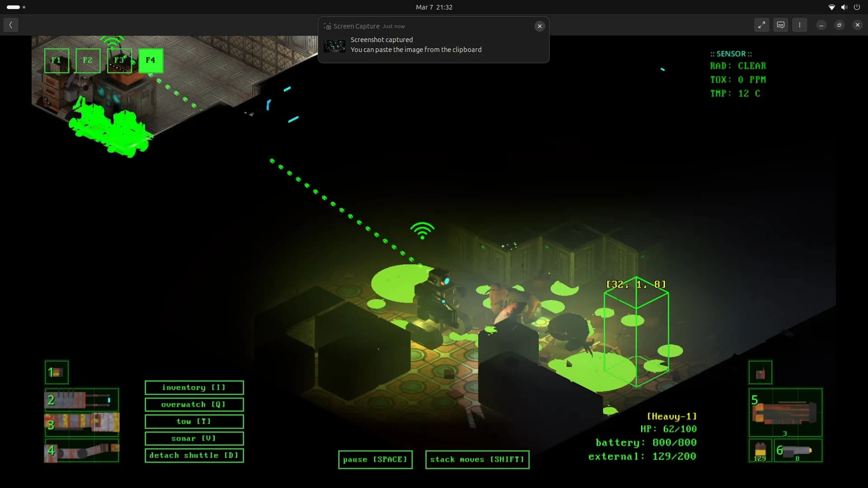Activate overwatch [Q] mode
Viewport: 868px width, 488px height.
[194, 404]
